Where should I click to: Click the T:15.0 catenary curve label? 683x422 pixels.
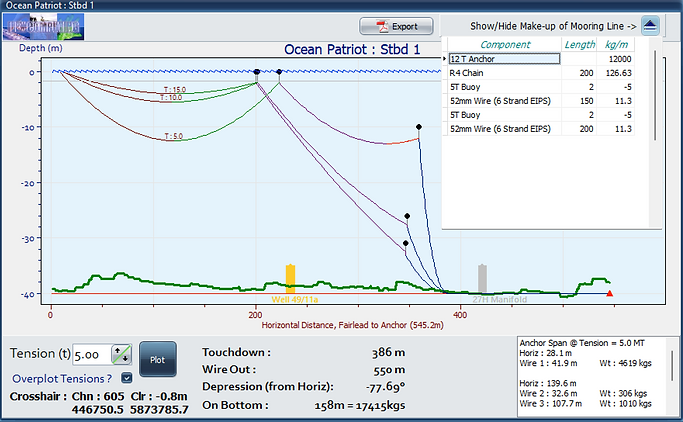175,90
